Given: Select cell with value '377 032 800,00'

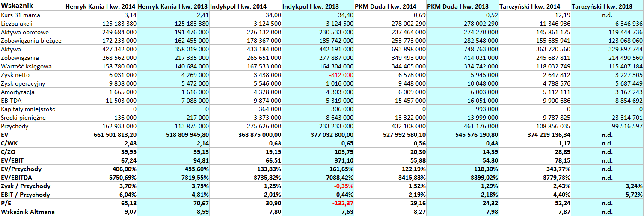Looking at the screenshot, I should (x=318, y=135).
